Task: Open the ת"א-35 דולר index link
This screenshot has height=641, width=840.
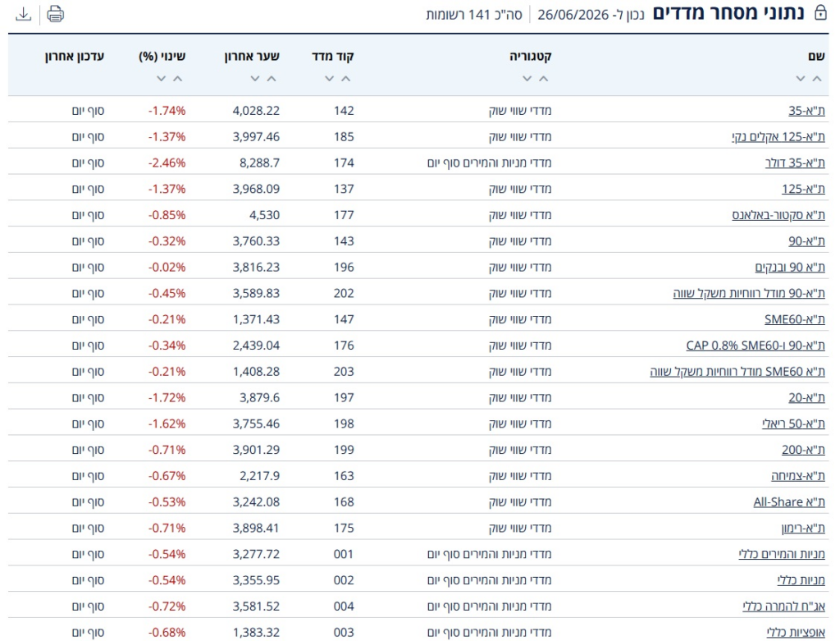Action: 795,163
